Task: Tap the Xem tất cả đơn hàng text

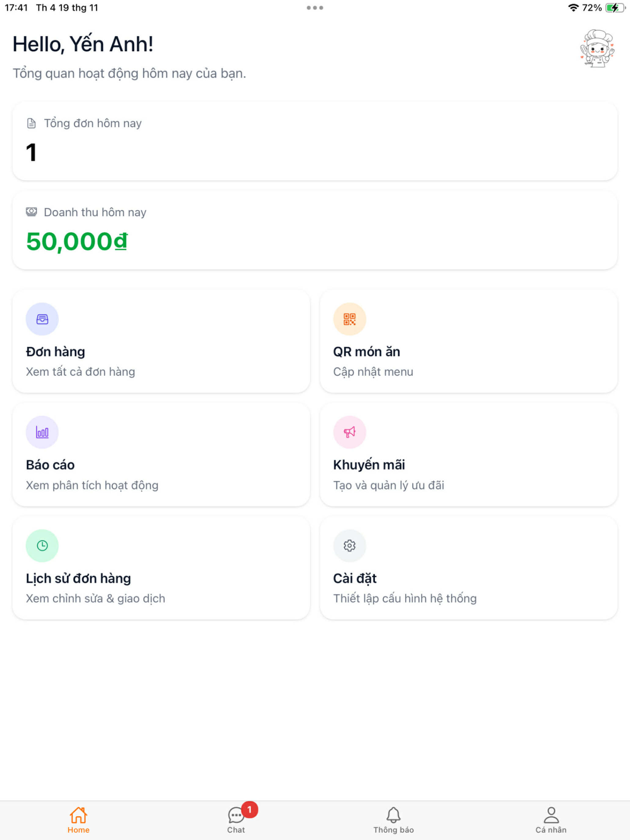Action: point(81,371)
